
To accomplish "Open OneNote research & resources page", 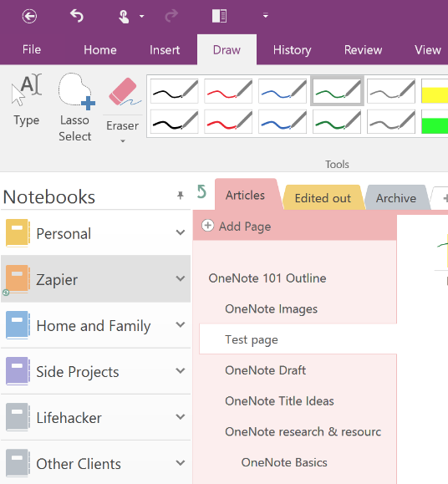I will 303,431.
